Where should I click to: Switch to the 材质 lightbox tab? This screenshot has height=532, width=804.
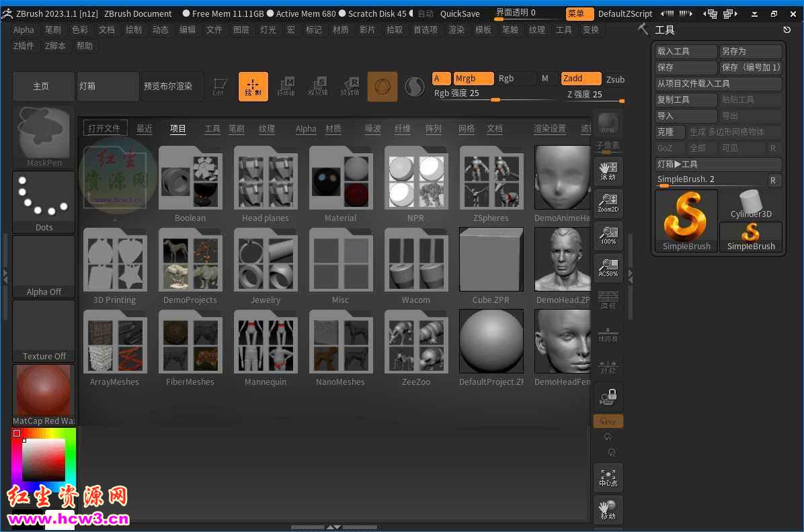tap(333, 129)
